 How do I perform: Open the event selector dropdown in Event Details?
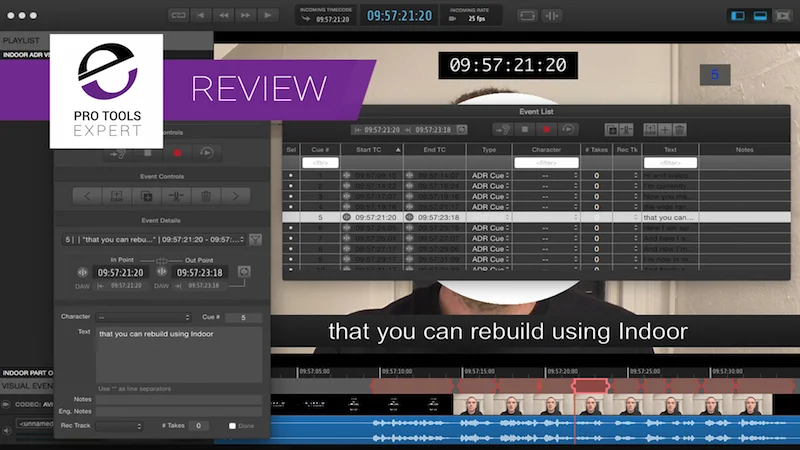pyautogui.click(x=154, y=239)
